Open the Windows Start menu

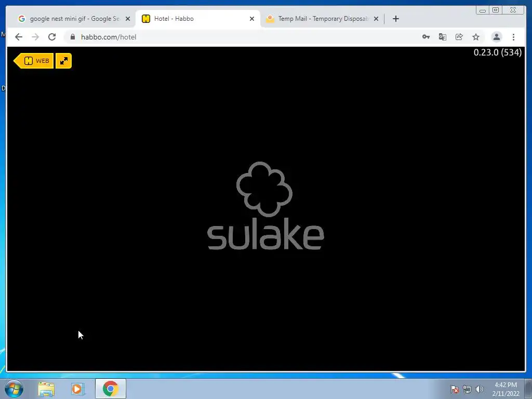tap(14, 389)
